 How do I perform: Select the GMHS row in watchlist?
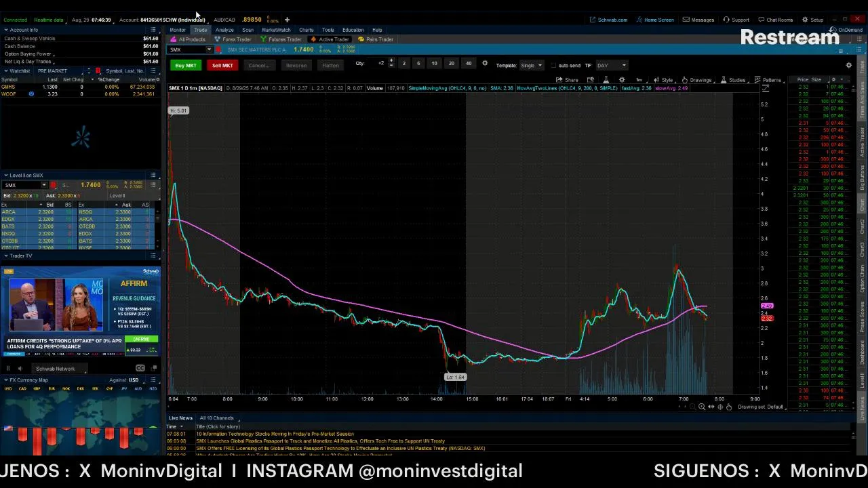click(79, 87)
